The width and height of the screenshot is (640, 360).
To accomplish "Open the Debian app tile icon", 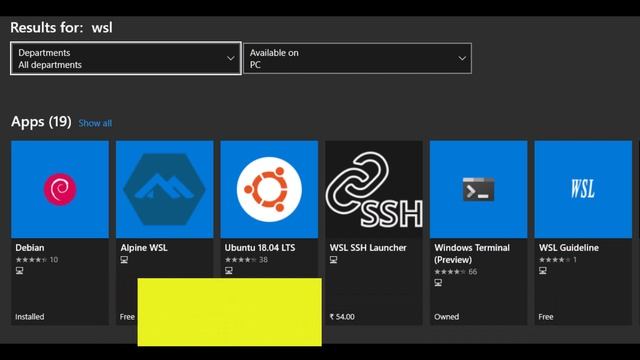I will (60, 189).
